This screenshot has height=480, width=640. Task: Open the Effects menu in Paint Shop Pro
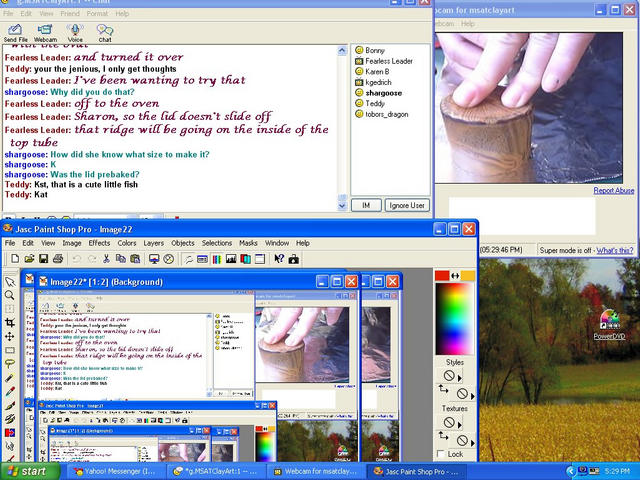tap(99, 243)
